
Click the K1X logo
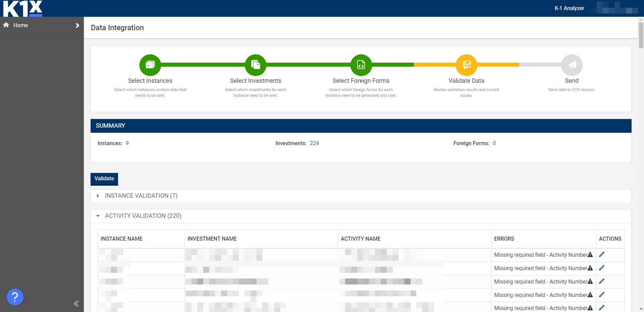23,8
